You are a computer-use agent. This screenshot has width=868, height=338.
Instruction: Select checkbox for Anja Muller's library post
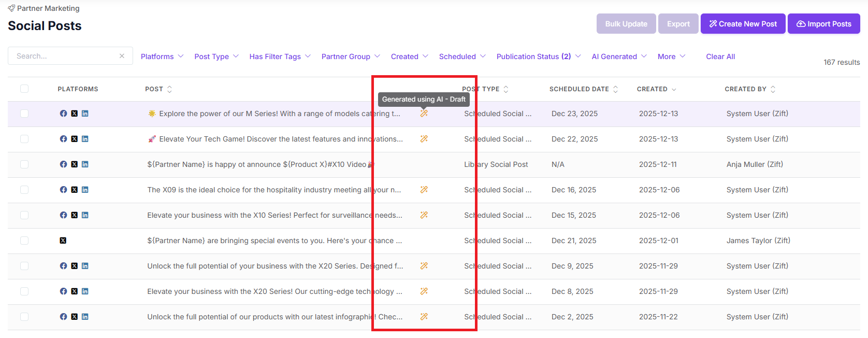(x=24, y=164)
